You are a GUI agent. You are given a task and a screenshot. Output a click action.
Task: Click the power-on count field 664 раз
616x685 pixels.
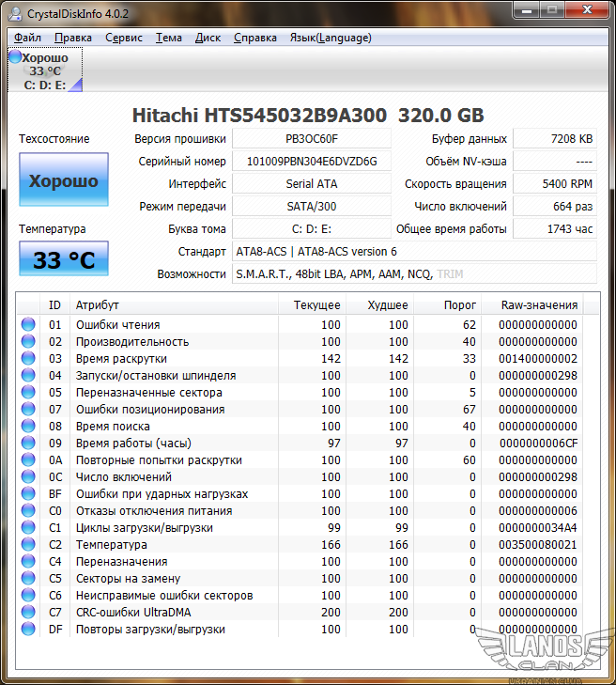tap(555, 207)
